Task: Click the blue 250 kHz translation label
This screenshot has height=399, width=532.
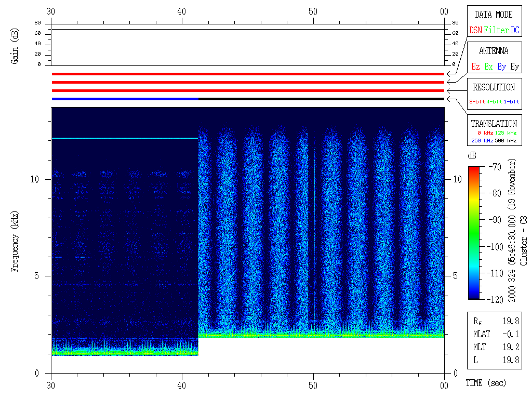Action: pos(483,140)
